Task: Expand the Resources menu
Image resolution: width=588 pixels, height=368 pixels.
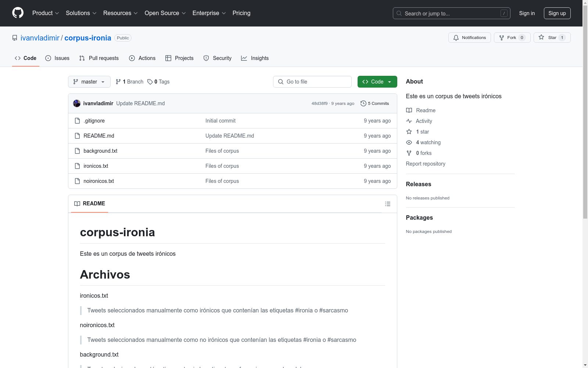Action: click(x=121, y=13)
